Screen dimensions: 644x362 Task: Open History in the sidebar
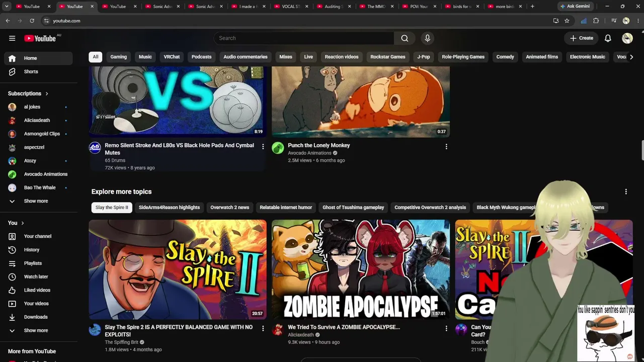[38, 250]
